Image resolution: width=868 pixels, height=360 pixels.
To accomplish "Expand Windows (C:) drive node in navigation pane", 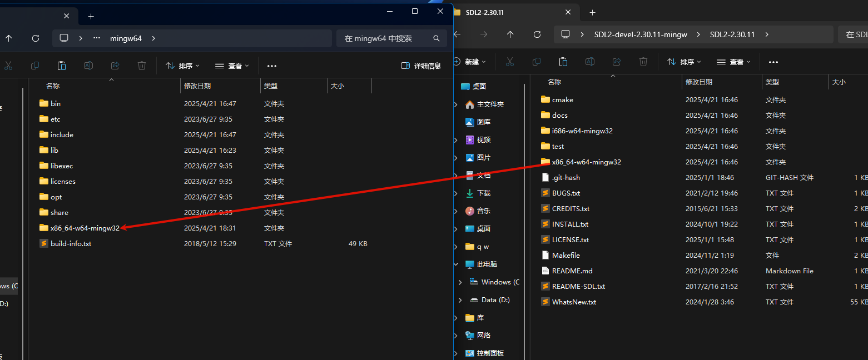I will tap(460, 282).
